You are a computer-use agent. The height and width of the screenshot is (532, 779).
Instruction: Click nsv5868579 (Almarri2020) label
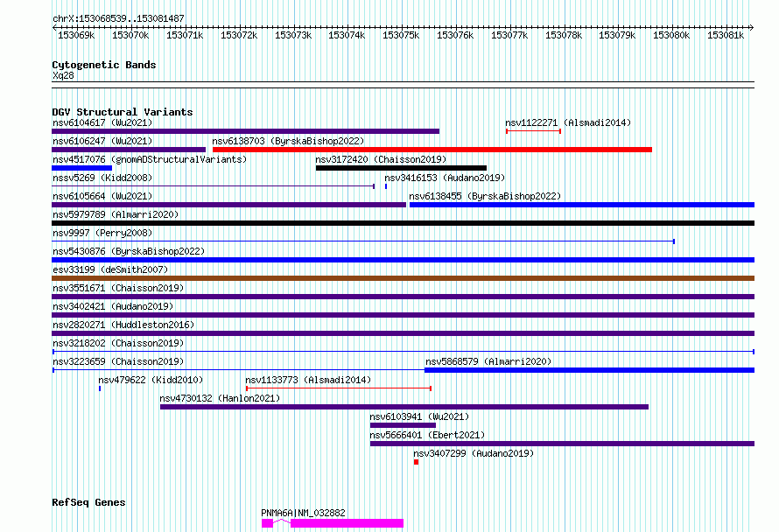[x=488, y=361]
